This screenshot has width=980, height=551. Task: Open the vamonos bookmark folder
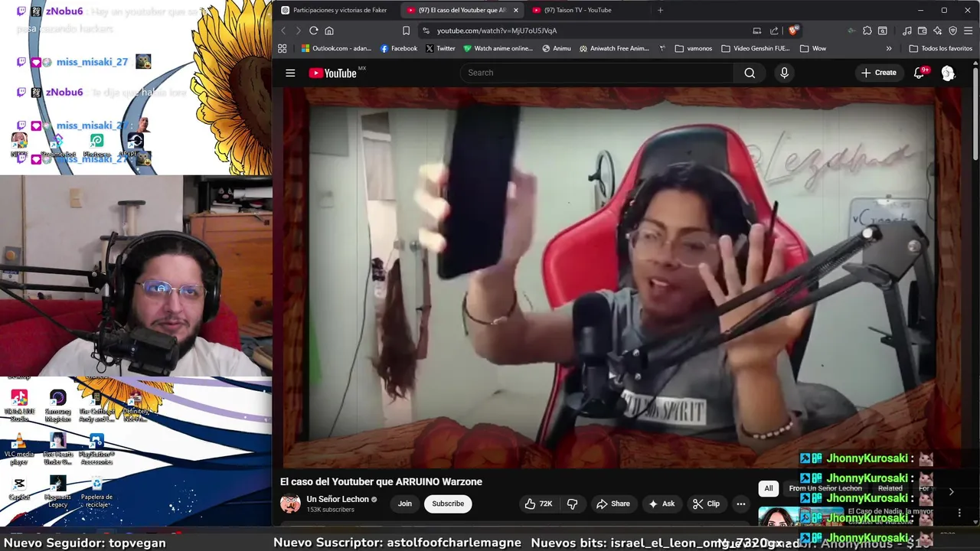pyautogui.click(x=694, y=48)
